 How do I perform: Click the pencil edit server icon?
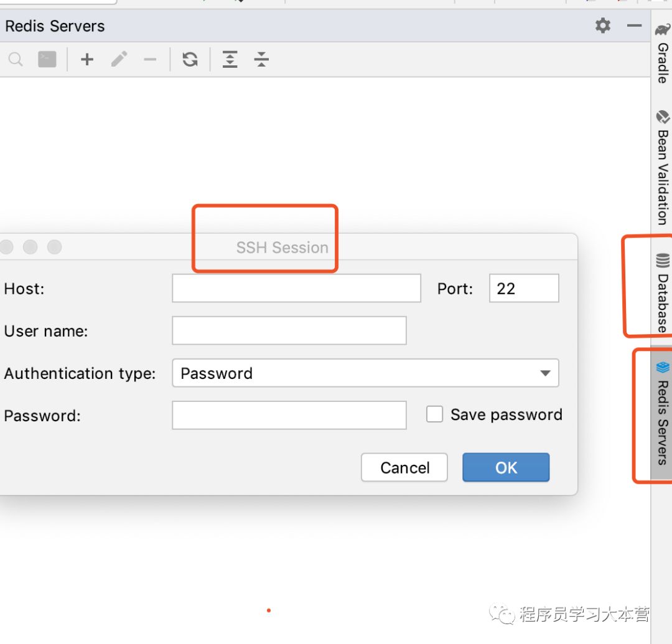119,59
